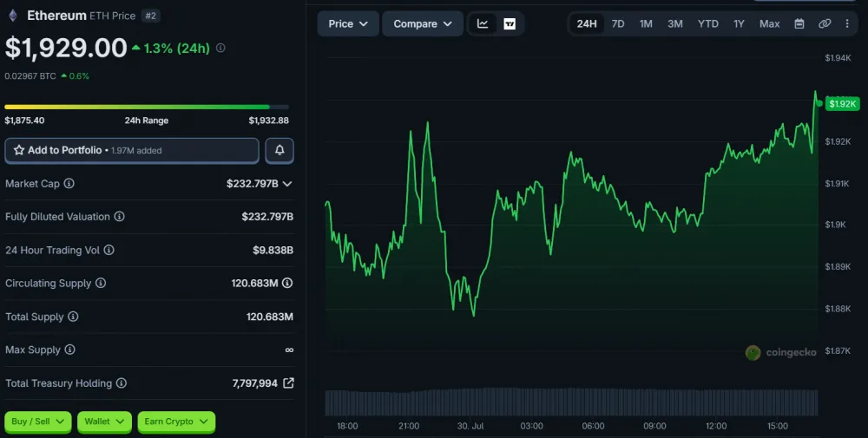Open the Wallet dropdown
The height and width of the screenshot is (438, 868).
coord(104,422)
